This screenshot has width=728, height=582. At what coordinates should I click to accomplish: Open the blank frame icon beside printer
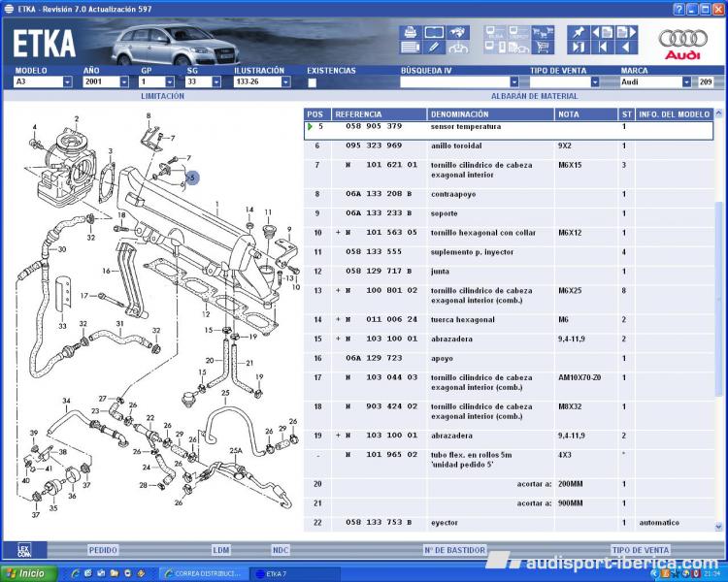pos(434,32)
